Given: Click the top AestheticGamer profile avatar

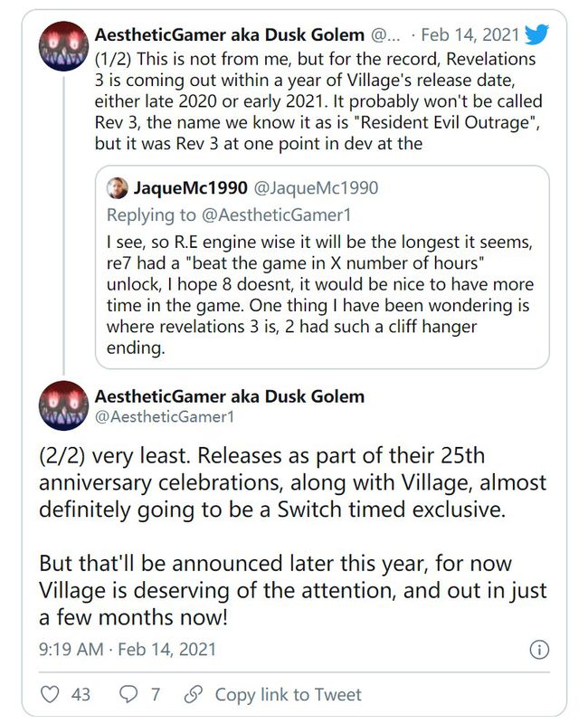Looking at the screenshot, I should tap(62, 44).
